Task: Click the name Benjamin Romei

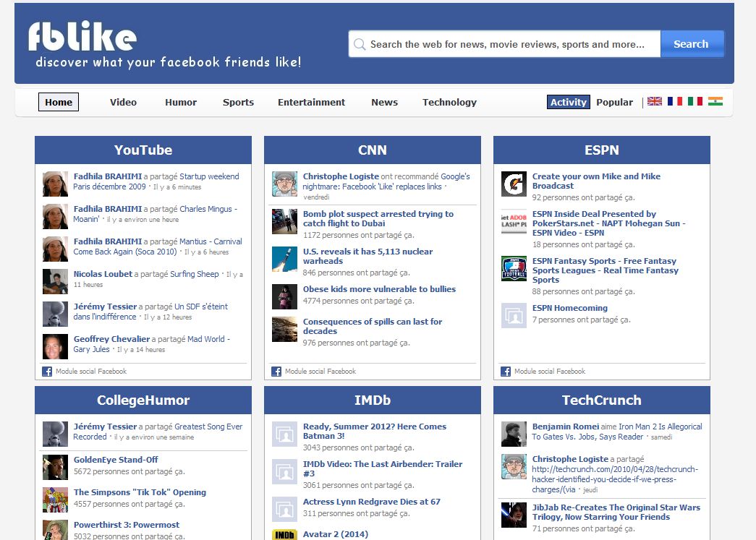Action: click(566, 427)
